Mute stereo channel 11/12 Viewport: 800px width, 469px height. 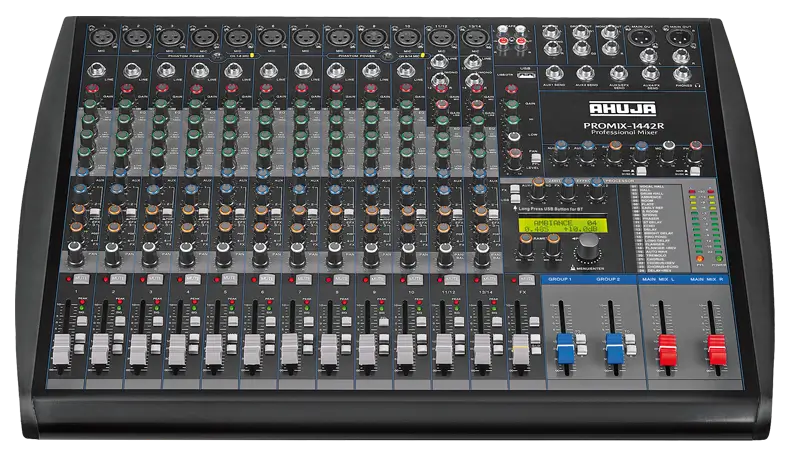pyautogui.click(x=452, y=279)
